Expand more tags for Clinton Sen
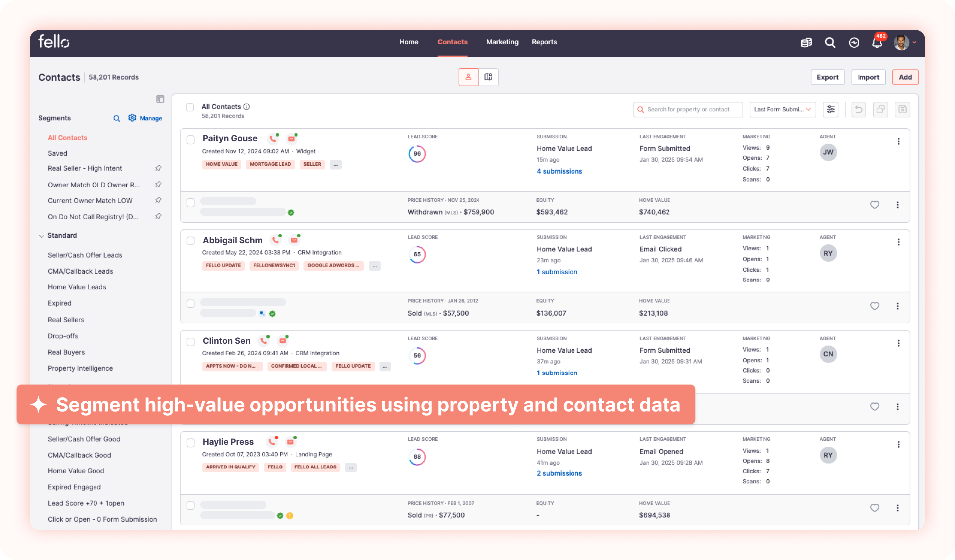The height and width of the screenshot is (560, 955). coord(385,367)
